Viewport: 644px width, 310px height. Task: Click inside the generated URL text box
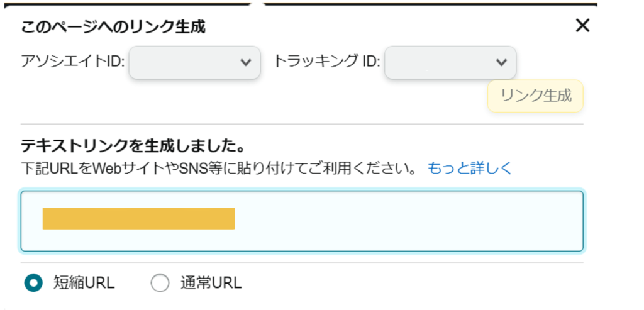coord(302,221)
